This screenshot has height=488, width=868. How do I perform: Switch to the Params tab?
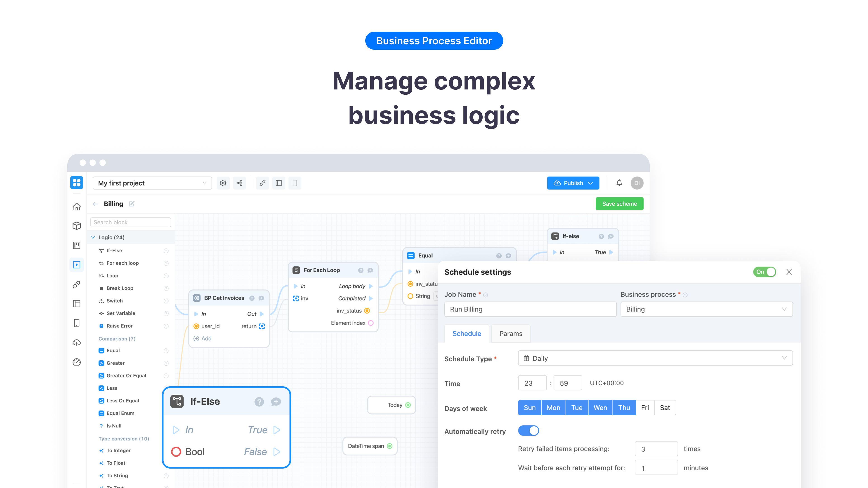(x=511, y=333)
